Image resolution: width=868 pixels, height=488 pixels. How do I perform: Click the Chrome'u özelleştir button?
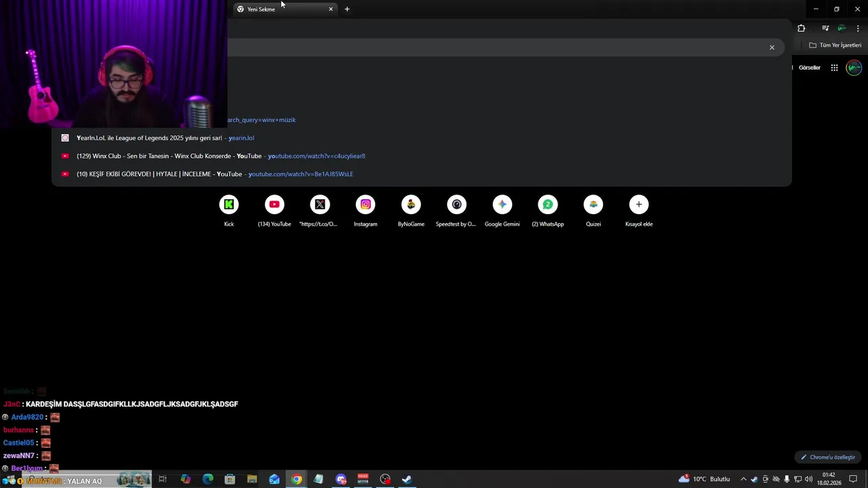(828, 457)
